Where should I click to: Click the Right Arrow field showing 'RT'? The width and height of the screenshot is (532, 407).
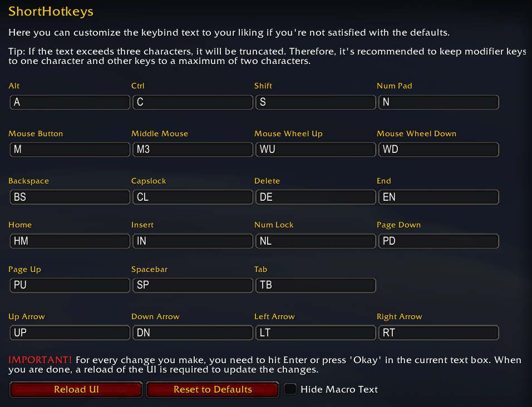point(439,332)
